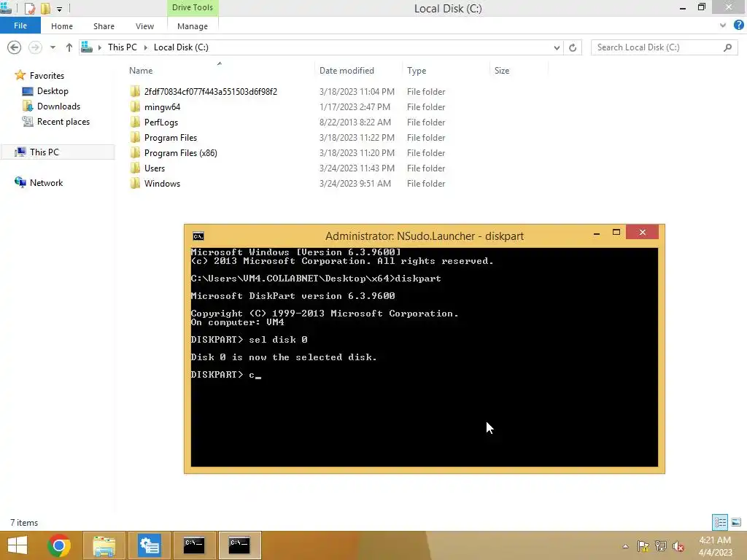The width and height of the screenshot is (747, 560).
Task: Maximize the diskpart console window
Action: pos(616,233)
